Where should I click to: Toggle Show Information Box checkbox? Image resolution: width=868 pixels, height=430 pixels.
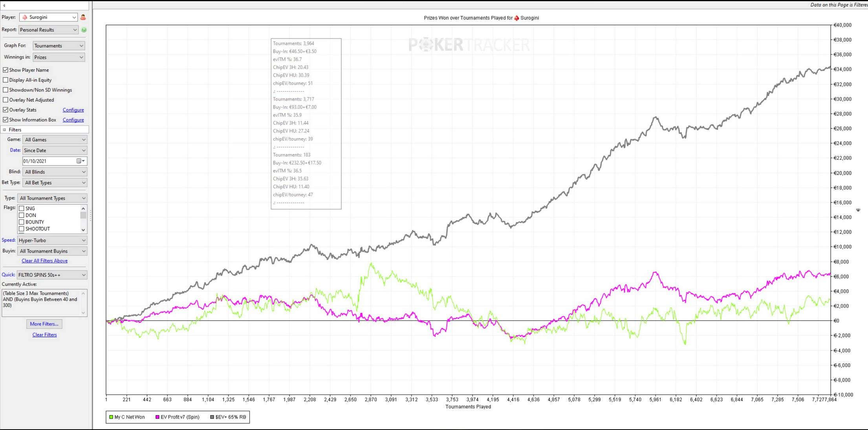[x=5, y=120]
